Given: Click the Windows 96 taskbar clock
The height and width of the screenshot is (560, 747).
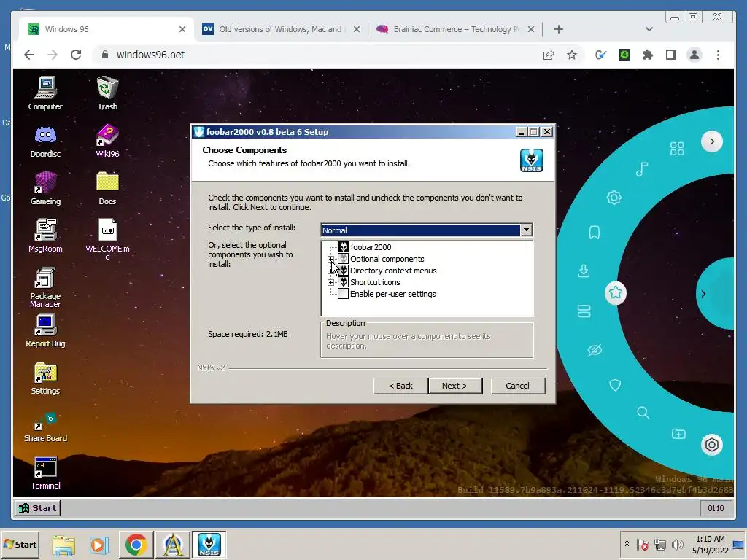Looking at the screenshot, I should point(716,508).
